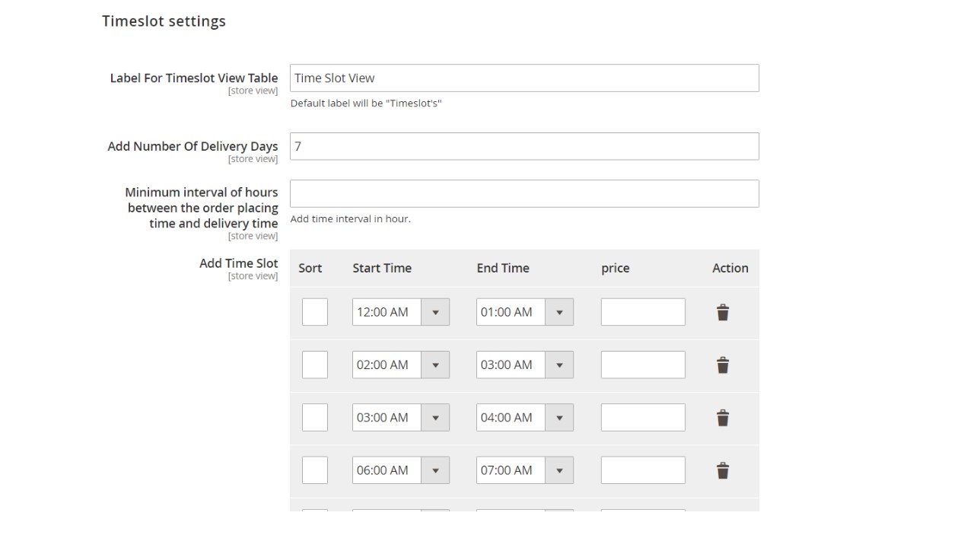Focus price field in 03:00 AM start row
The image size is (980, 554).
pos(643,417)
